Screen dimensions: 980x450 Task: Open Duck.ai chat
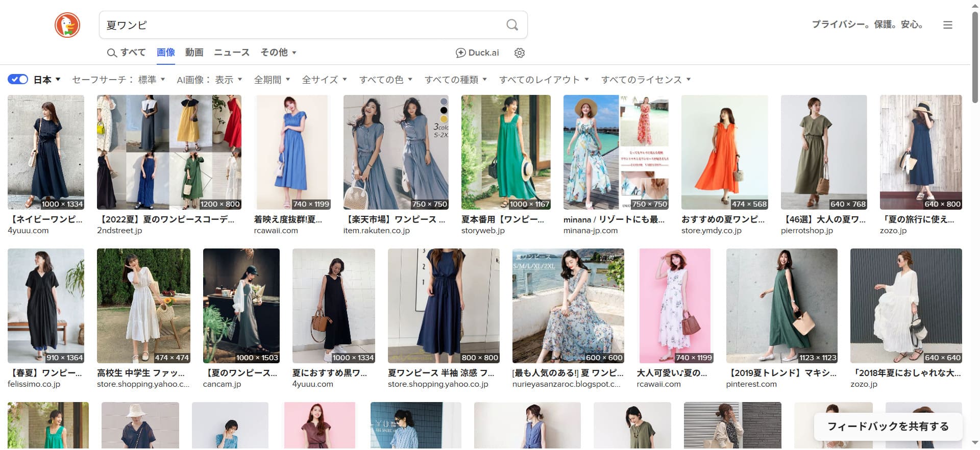(x=477, y=53)
